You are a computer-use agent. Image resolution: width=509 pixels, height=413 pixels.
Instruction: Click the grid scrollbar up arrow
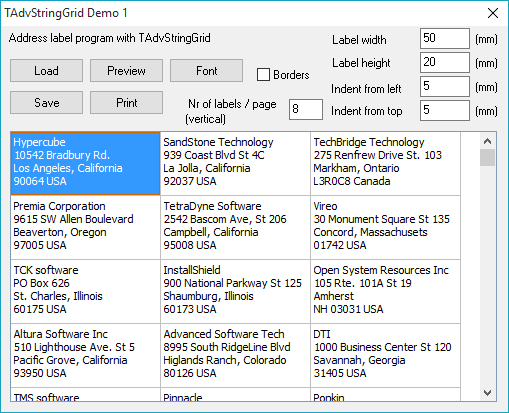tap(487, 141)
